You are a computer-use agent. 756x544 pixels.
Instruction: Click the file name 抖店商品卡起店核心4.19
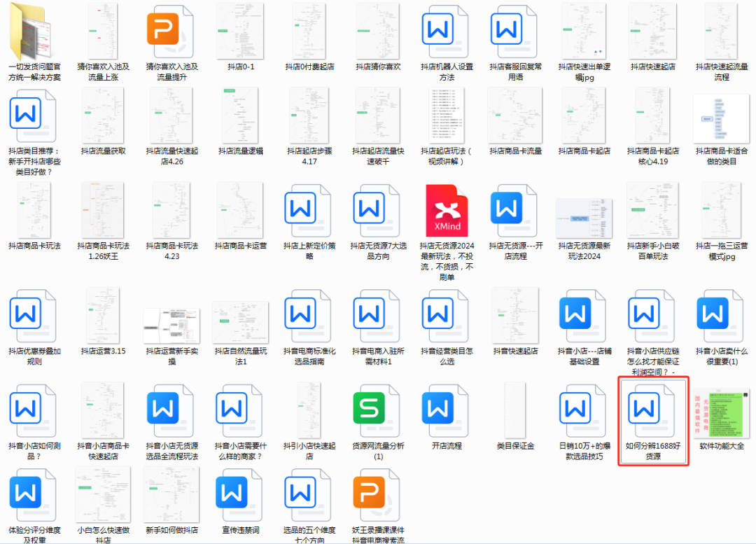[653, 157]
